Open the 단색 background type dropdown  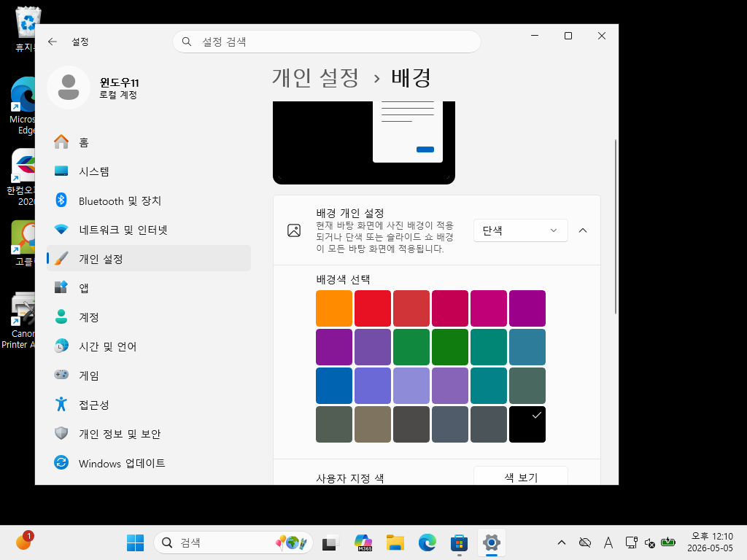pos(520,230)
